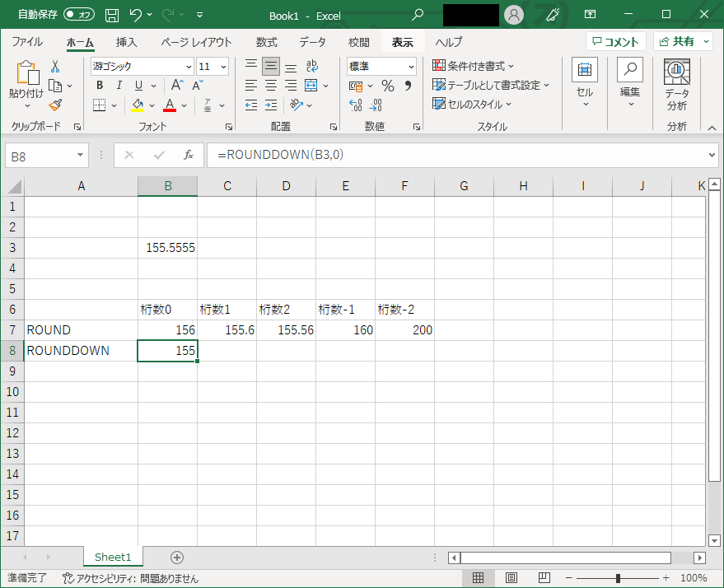Click column F header

pyautogui.click(x=404, y=186)
